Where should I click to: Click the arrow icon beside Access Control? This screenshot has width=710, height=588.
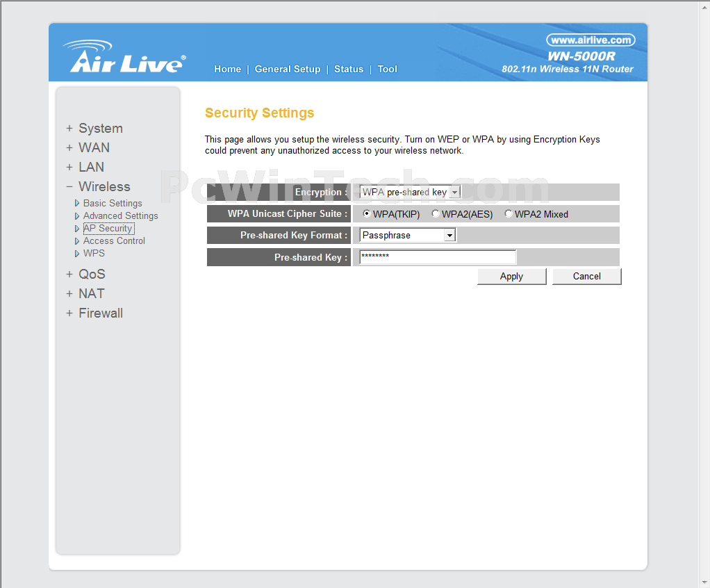77,241
